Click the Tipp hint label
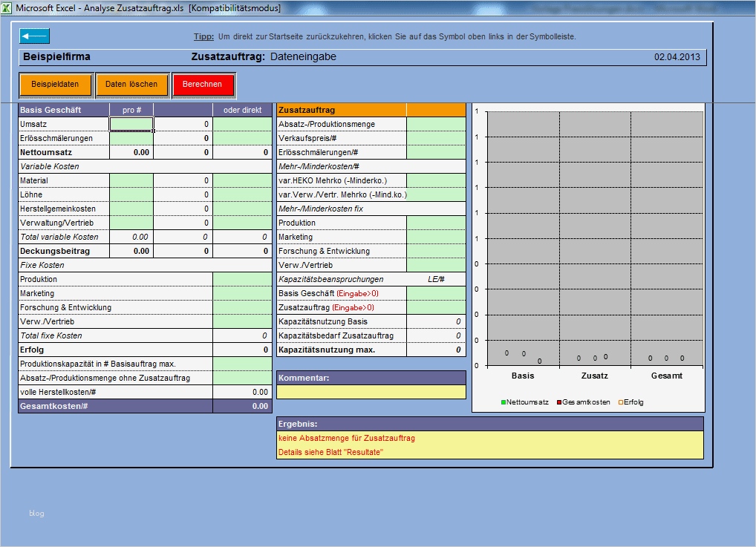This screenshot has height=547, width=756. (x=203, y=36)
